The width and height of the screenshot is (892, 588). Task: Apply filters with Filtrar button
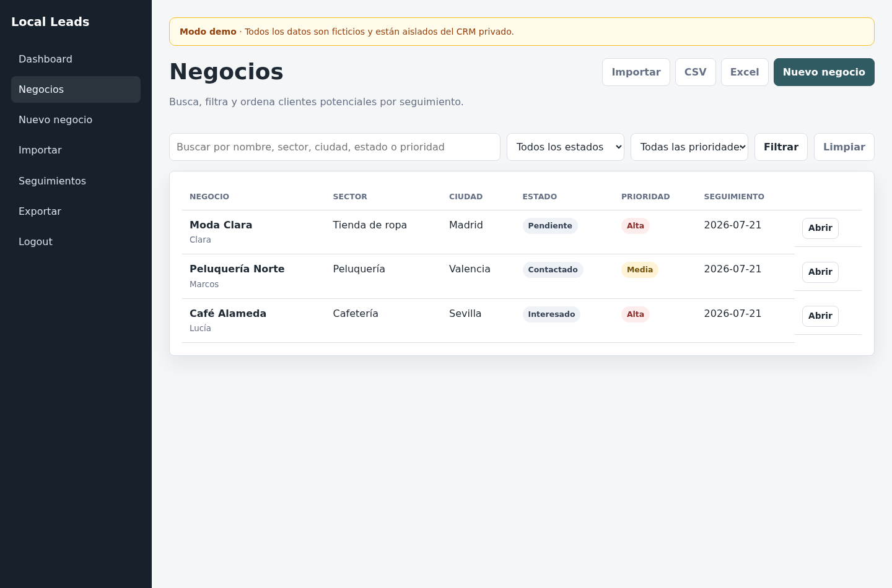pos(781,147)
